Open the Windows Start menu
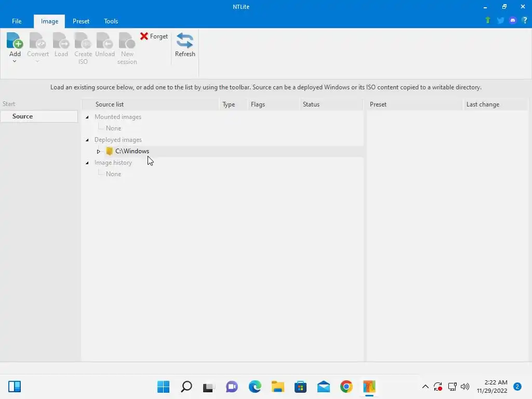The height and width of the screenshot is (399, 532). 163,387
